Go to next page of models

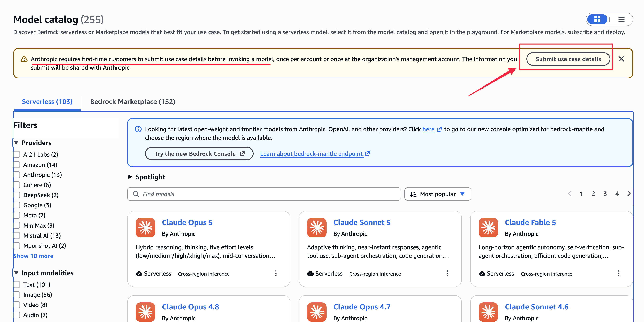(x=629, y=194)
